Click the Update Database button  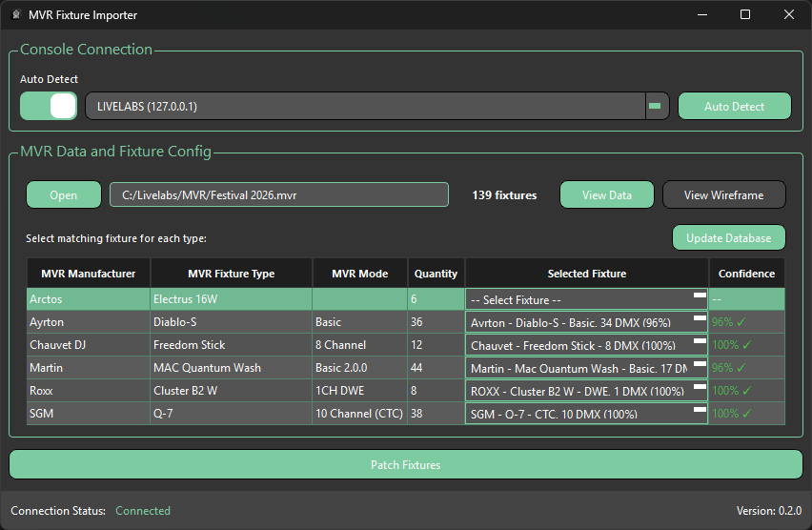point(729,237)
